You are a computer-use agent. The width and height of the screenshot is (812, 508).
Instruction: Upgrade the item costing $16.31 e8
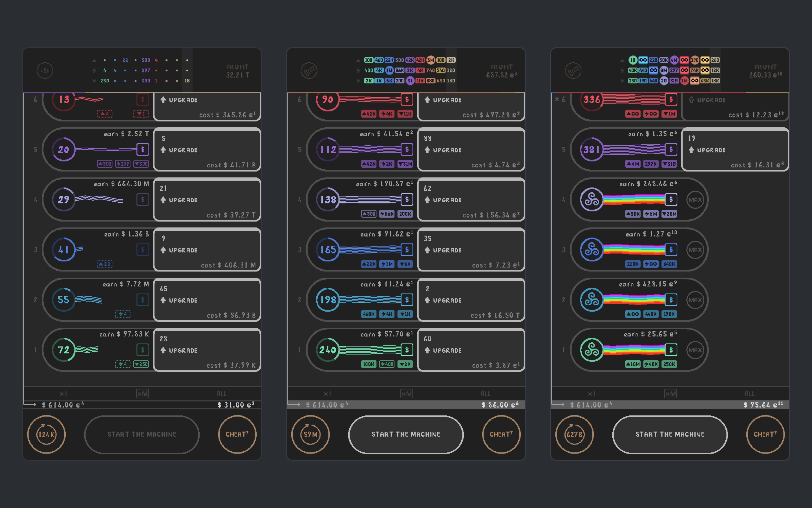tap(735, 150)
